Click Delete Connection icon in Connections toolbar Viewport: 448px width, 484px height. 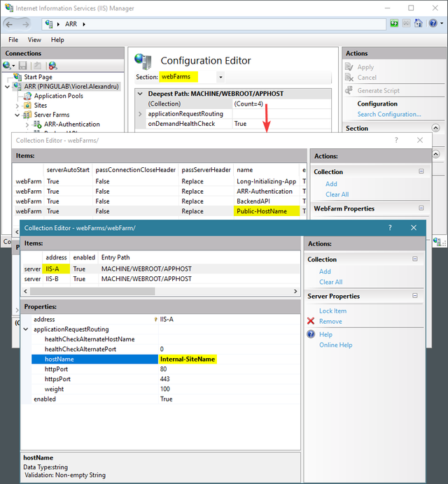pos(52,66)
